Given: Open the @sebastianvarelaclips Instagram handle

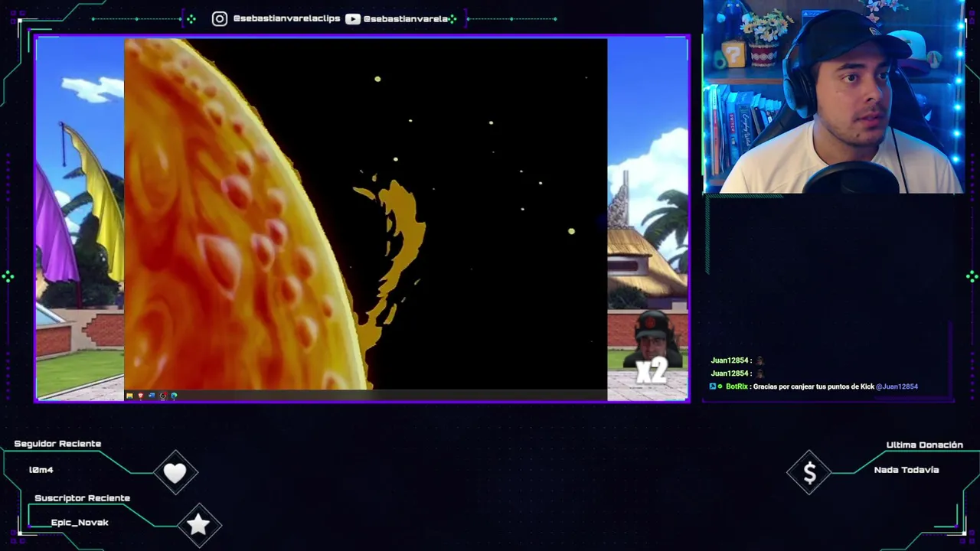Looking at the screenshot, I should [286, 18].
